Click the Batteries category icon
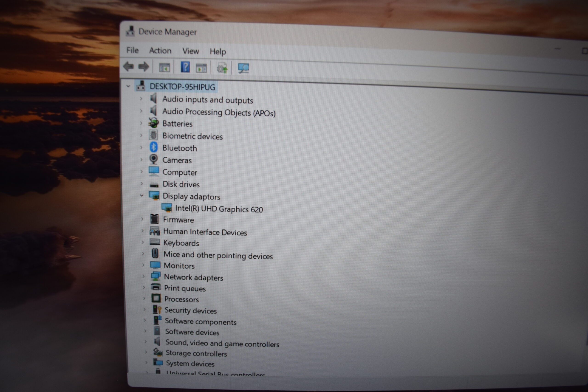 click(153, 123)
